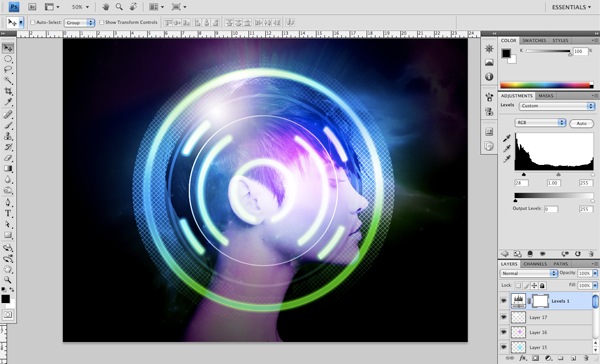Select the Magic Wand tool
600x364 pixels.
click(8, 80)
